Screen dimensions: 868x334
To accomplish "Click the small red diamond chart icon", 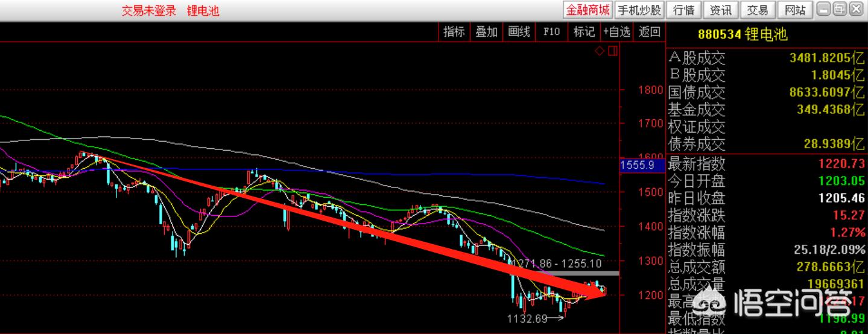I will pos(600,51).
